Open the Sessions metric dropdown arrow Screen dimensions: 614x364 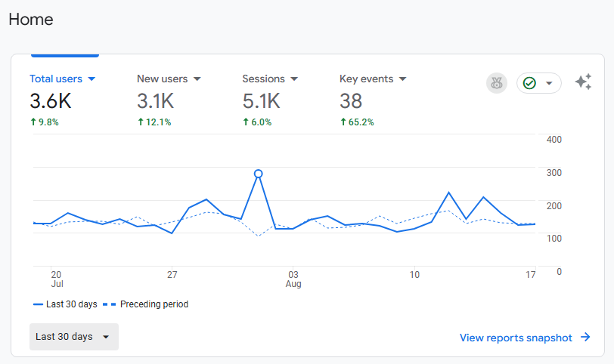pyautogui.click(x=294, y=79)
